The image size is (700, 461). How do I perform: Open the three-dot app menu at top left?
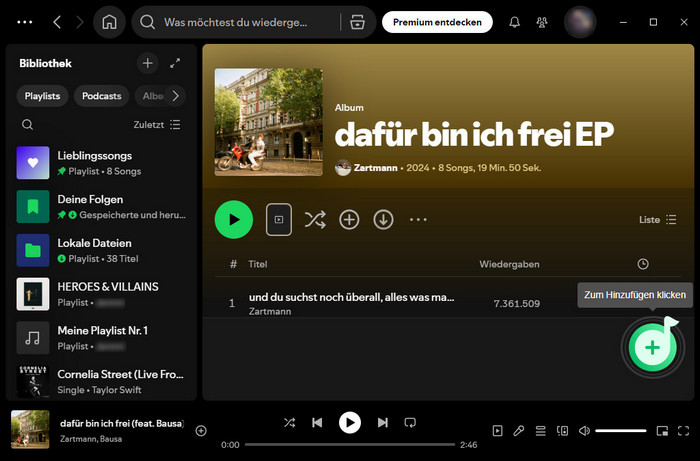click(x=25, y=22)
